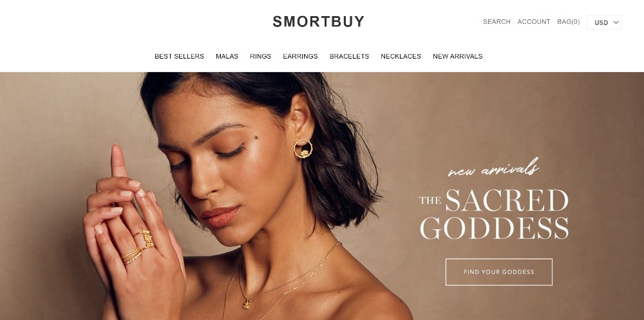
Task: Click the 'new arrivals' script text
Action: tap(493, 167)
